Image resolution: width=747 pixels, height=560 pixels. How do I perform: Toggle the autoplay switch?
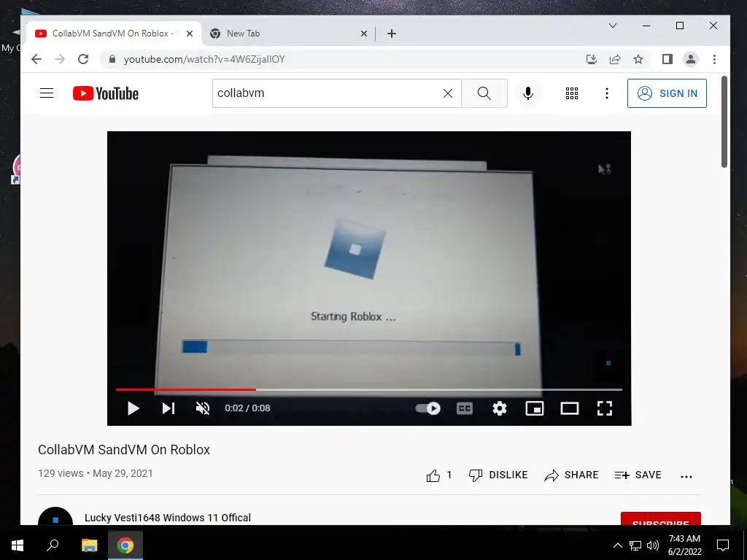pos(427,408)
